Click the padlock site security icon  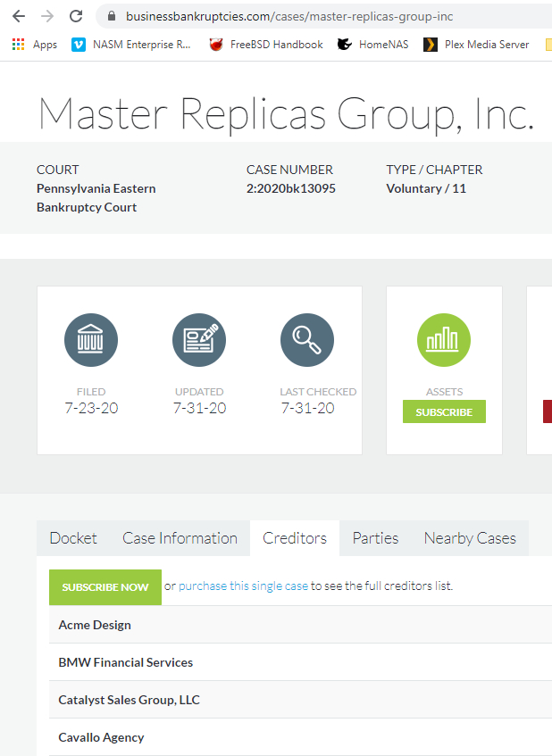click(112, 16)
